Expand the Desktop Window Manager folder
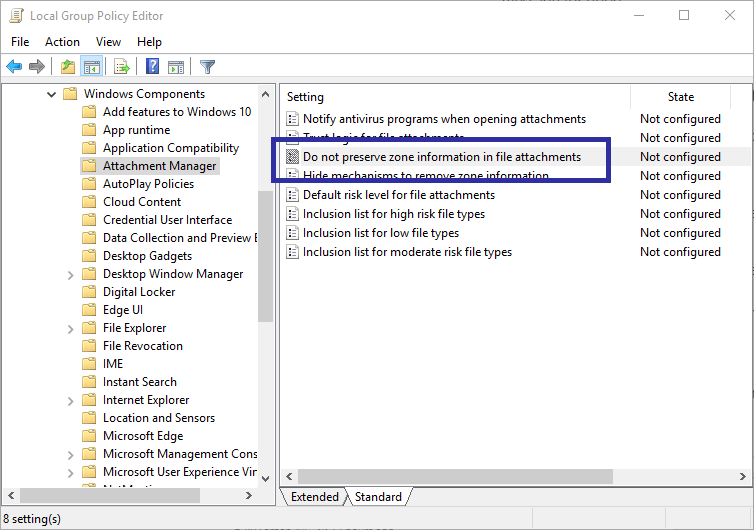The width and height of the screenshot is (754, 530). tap(69, 274)
